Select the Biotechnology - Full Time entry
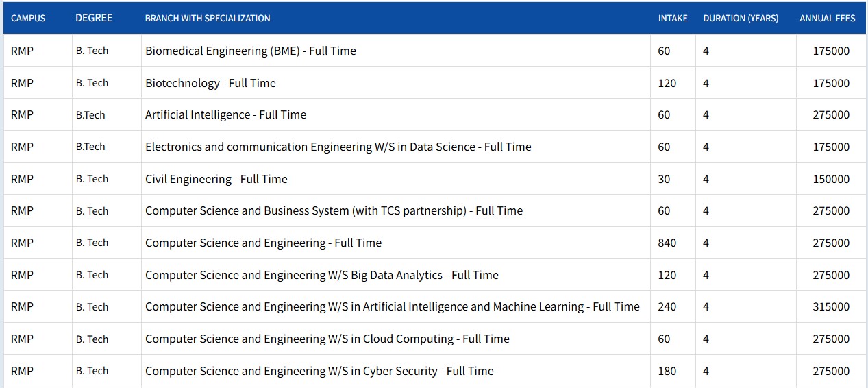Viewport: 868px width, 388px height. (x=210, y=83)
